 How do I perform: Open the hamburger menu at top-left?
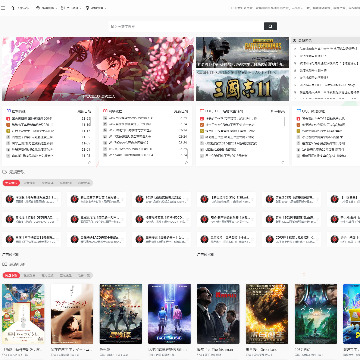3,8
